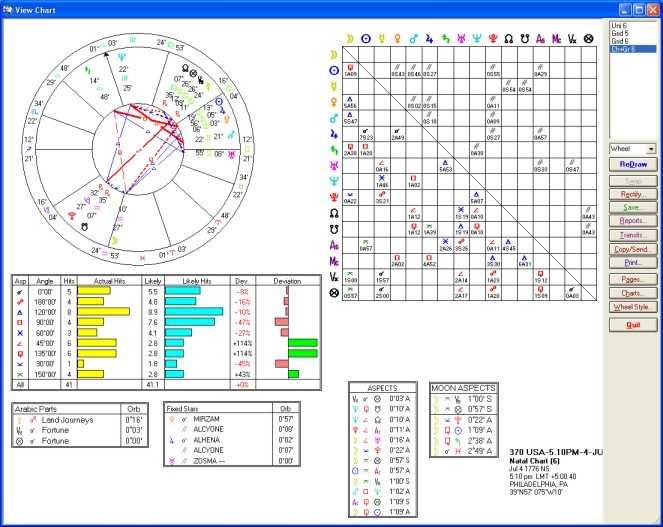Click the red Quit button
This screenshot has width=663, height=527.
click(633, 325)
